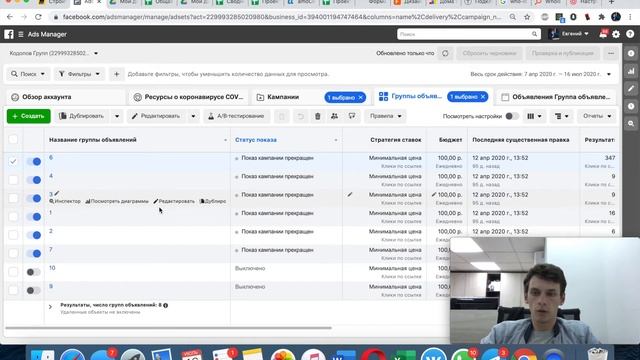Open Chrome from the dock

click(x=524, y=354)
